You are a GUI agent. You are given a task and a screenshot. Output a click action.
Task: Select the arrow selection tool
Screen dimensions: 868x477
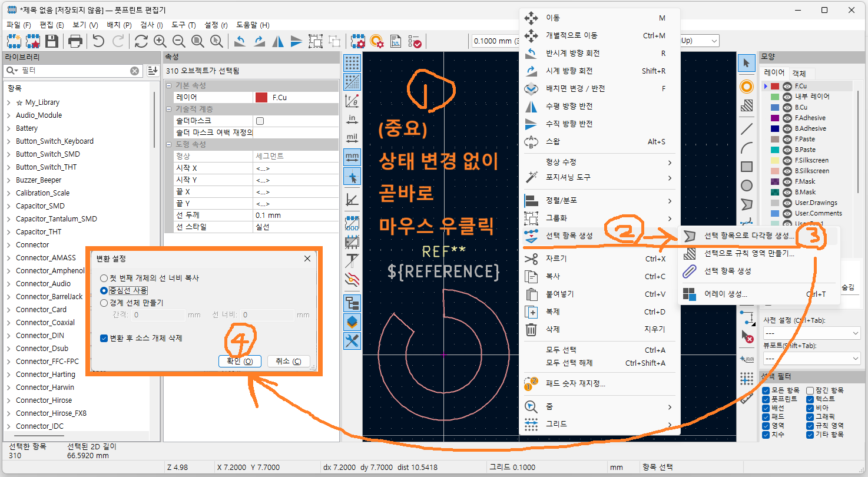747,62
